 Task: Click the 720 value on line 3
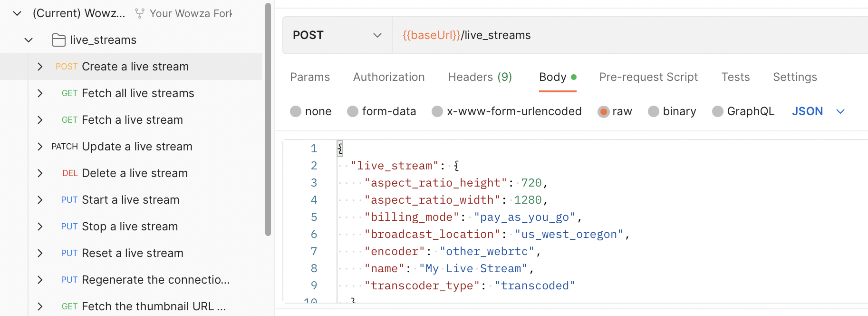click(x=531, y=183)
